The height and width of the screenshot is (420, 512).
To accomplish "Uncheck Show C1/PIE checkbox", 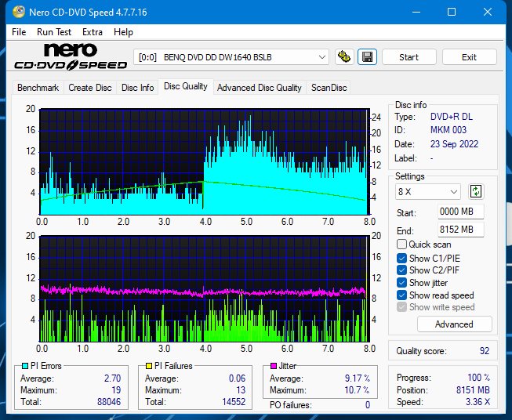I will 401,258.
